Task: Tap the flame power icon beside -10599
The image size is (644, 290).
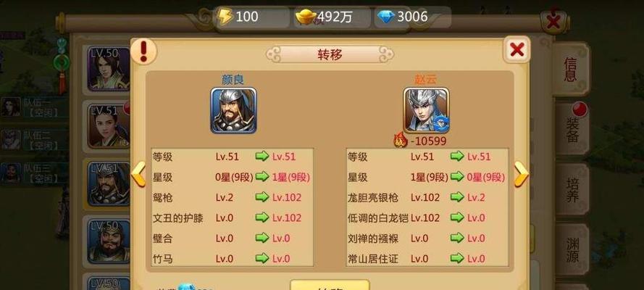Action: [x=401, y=140]
